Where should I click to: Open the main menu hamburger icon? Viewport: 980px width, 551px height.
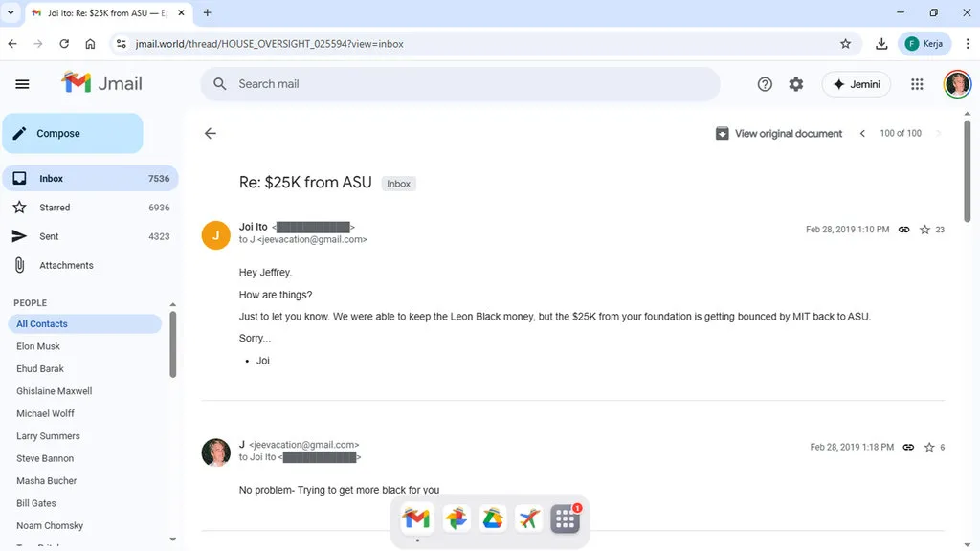[x=23, y=84]
